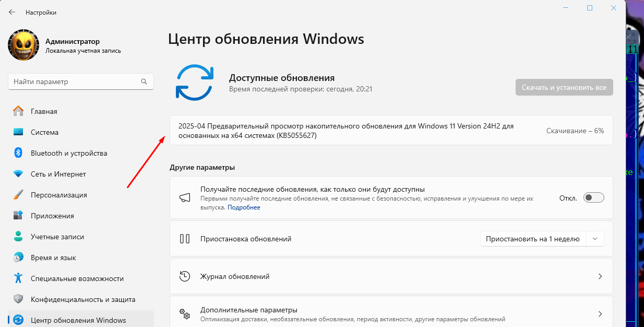Image resolution: width=644 pixels, height=327 pixels.
Task: Click the Журнал обновлений history icon
Action: (185, 276)
